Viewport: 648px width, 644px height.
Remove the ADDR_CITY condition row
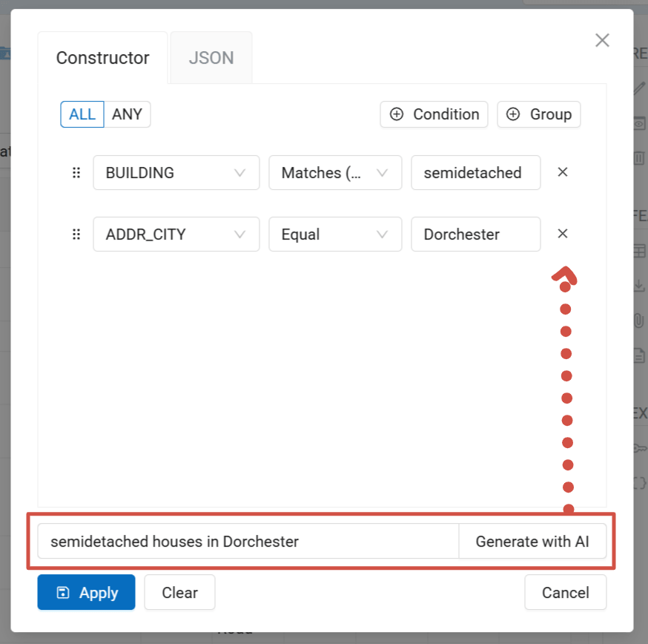[563, 234]
